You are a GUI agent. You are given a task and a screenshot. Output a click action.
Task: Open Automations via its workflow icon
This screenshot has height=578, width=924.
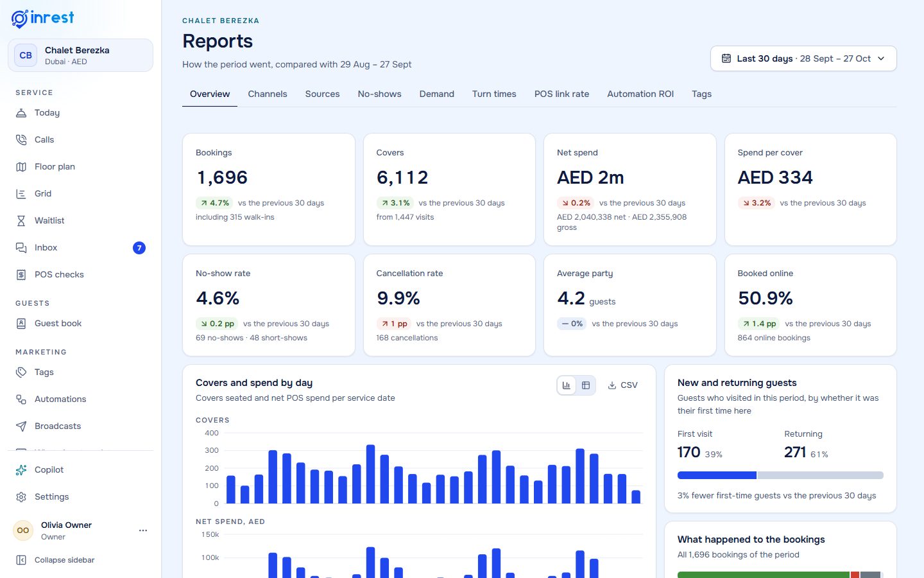tap(21, 399)
